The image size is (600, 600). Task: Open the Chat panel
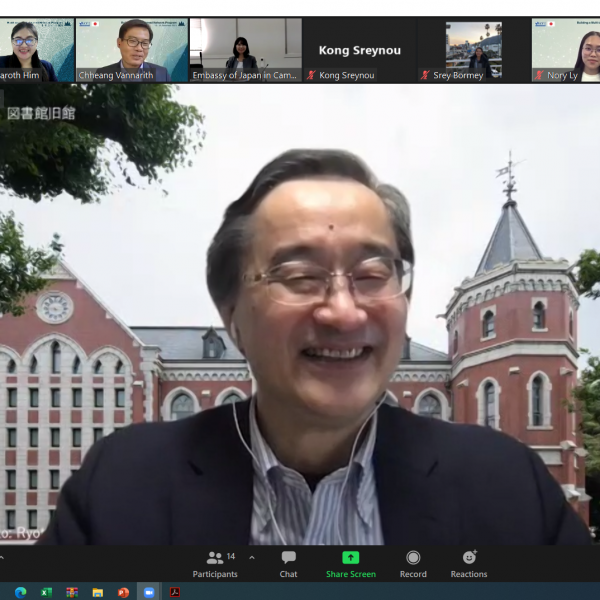[x=288, y=564]
